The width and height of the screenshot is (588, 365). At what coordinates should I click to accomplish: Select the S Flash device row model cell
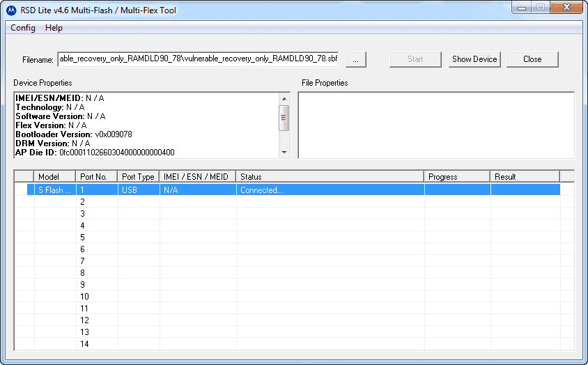pos(55,190)
